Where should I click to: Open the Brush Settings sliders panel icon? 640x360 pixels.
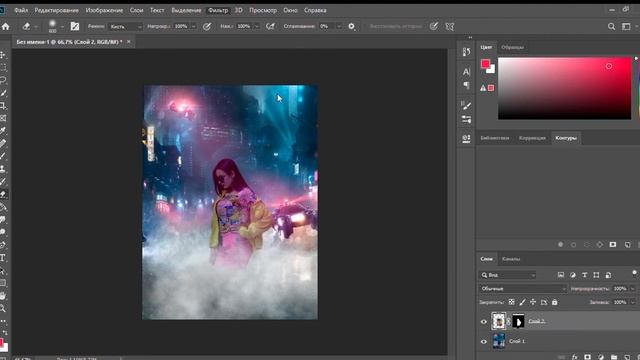click(x=466, y=119)
